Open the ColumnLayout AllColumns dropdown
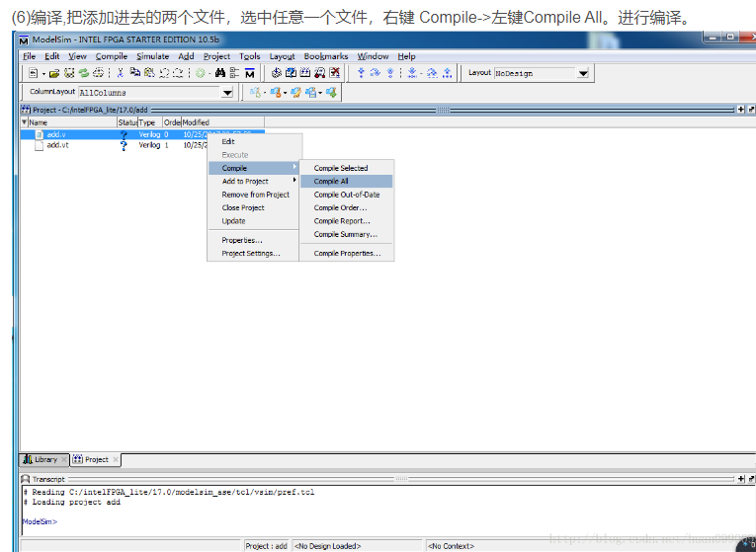The height and width of the screenshot is (552, 756). 227,93
